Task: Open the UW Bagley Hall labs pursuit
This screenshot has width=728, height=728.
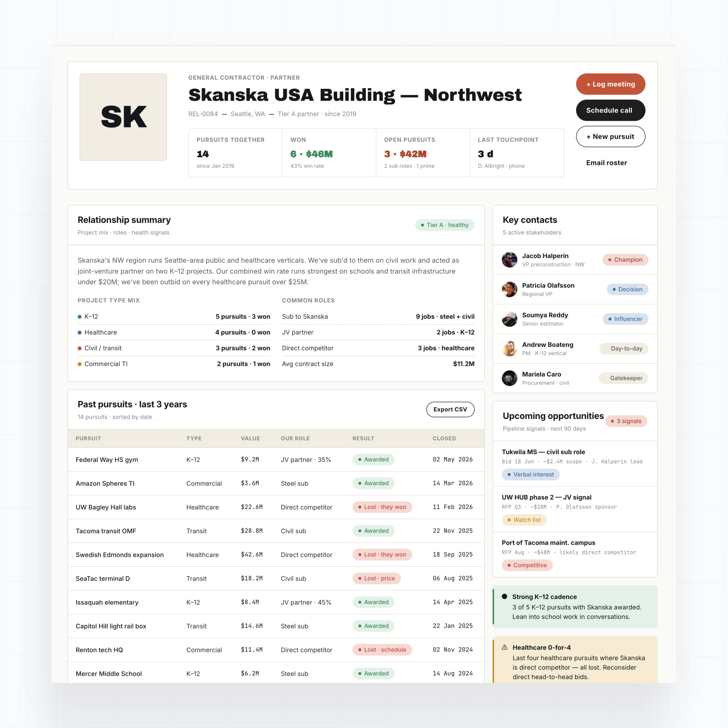Action: 276,507
